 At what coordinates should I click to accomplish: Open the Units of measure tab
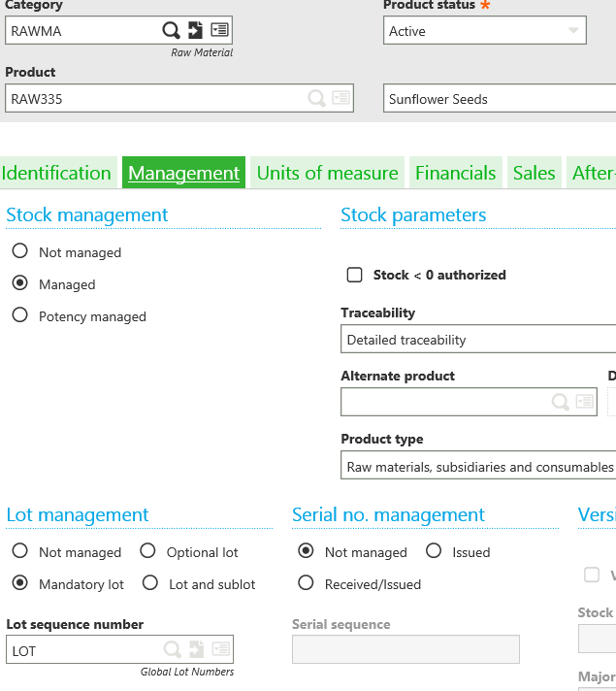[x=327, y=173]
